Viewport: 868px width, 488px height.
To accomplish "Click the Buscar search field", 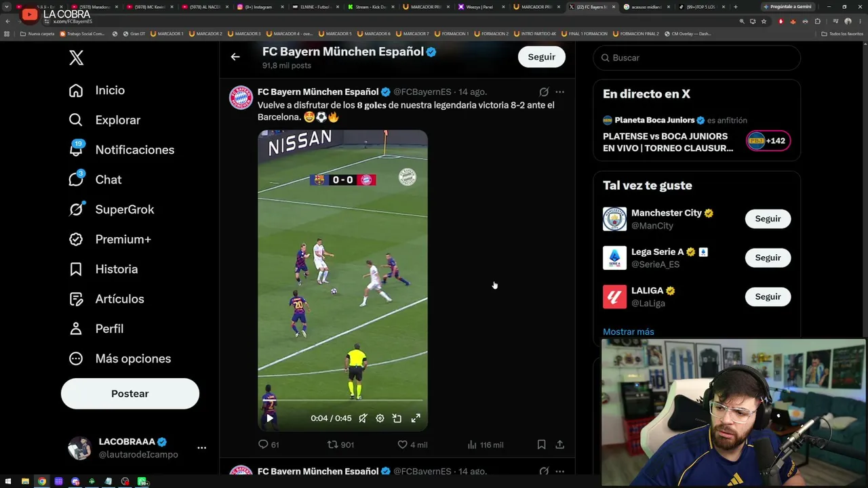I will (x=697, y=58).
